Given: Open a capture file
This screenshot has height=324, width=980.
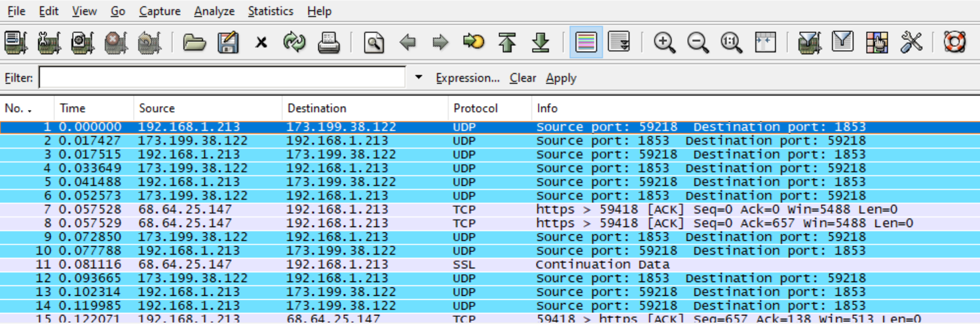Looking at the screenshot, I should point(194,43).
